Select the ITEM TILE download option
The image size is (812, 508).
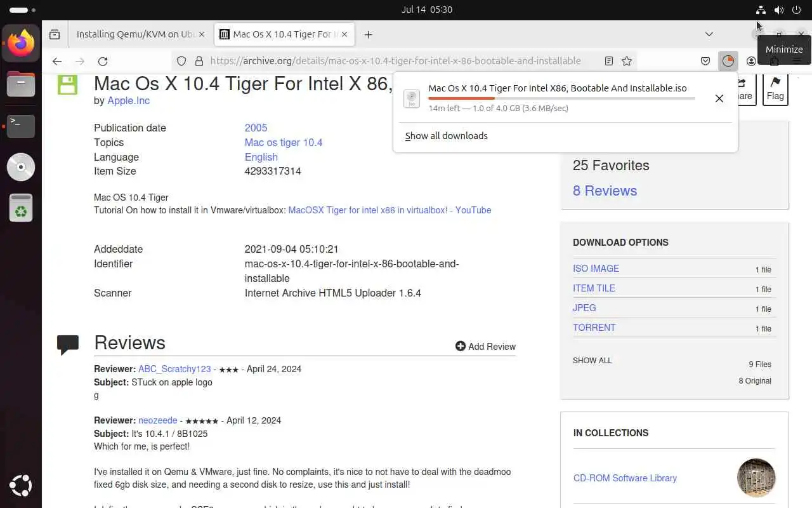[594, 288]
